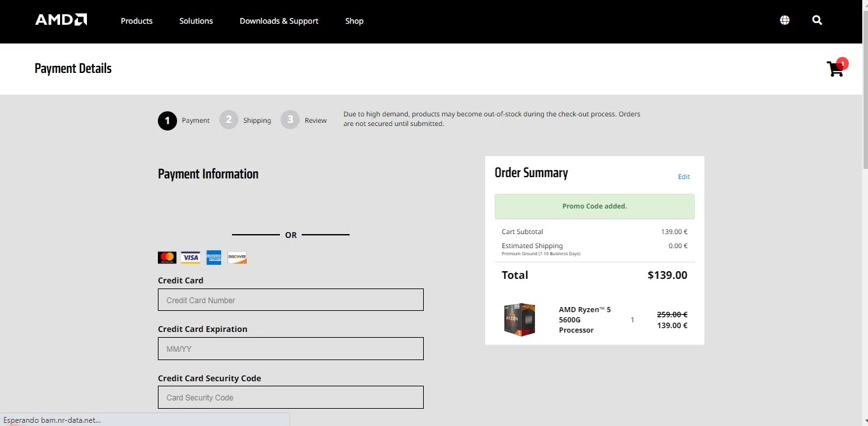This screenshot has width=868, height=426.
Task: Click the AMD Ryzen 5 5600G Processor name
Action: click(585, 320)
